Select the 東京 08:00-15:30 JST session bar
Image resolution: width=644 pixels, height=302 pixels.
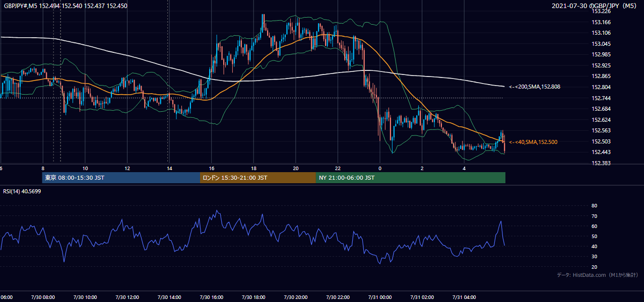click(x=121, y=178)
